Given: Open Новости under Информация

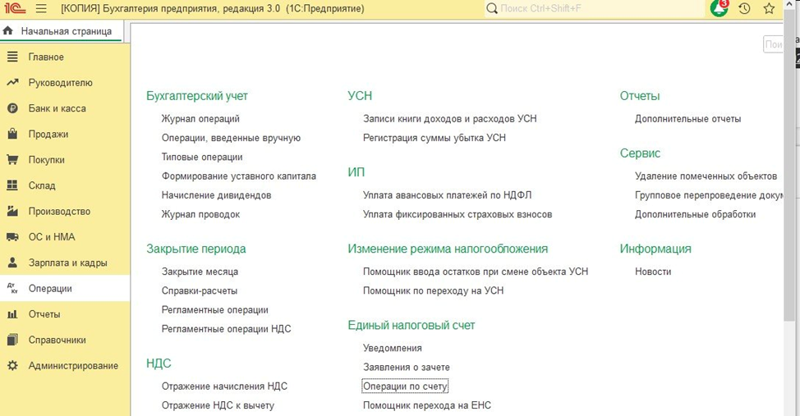Looking at the screenshot, I should [653, 272].
